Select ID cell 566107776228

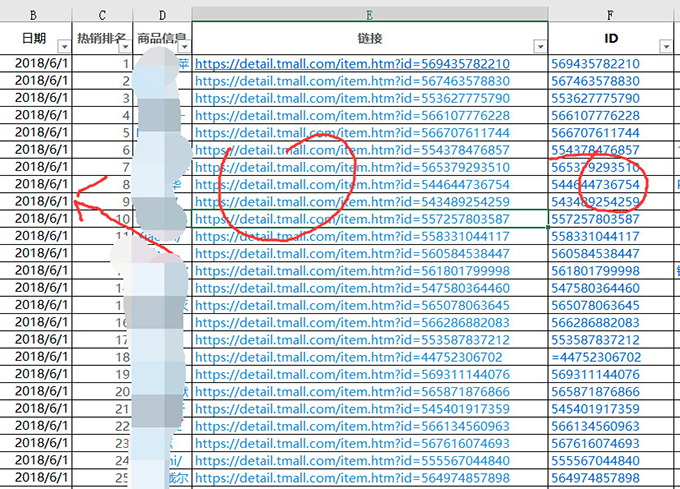point(611,116)
